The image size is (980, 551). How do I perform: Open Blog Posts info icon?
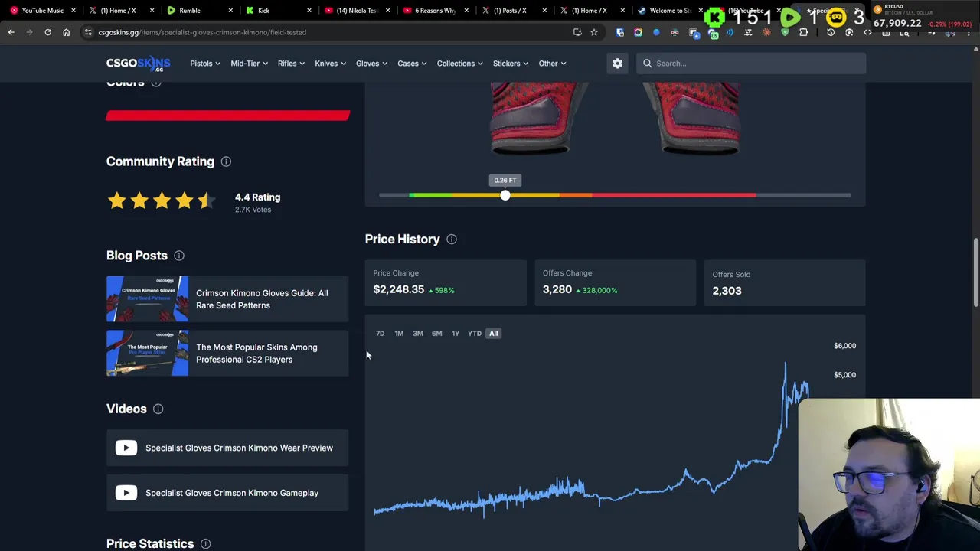pos(179,256)
